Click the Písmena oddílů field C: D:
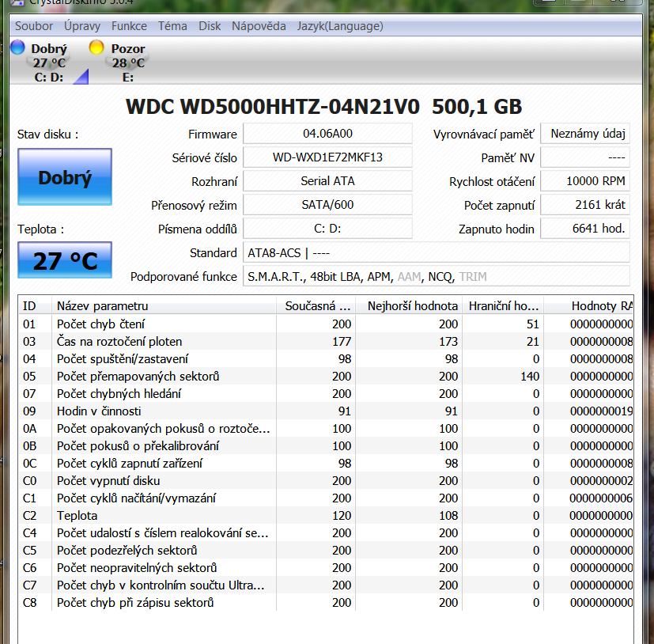This screenshot has height=644, width=654. tap(327, 229)
